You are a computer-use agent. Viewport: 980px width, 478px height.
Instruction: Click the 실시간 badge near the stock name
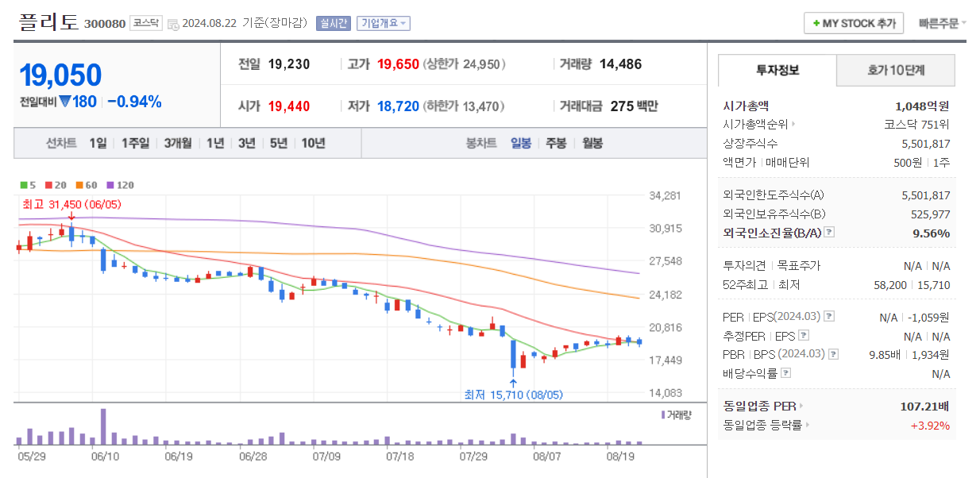coord(335,24)
